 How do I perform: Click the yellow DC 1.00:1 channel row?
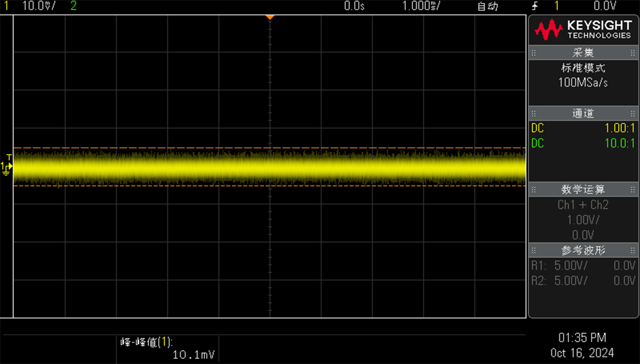click(x=583, y=129)
